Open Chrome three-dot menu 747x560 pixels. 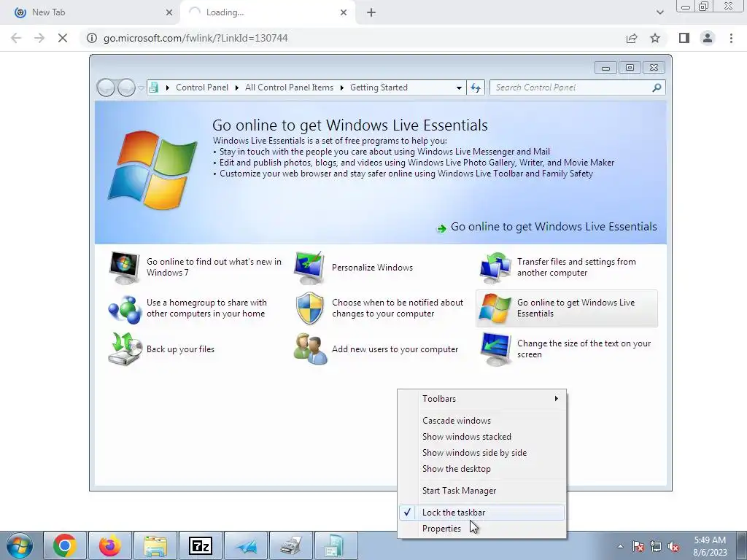pyautogui.click(x=731, y=38)
